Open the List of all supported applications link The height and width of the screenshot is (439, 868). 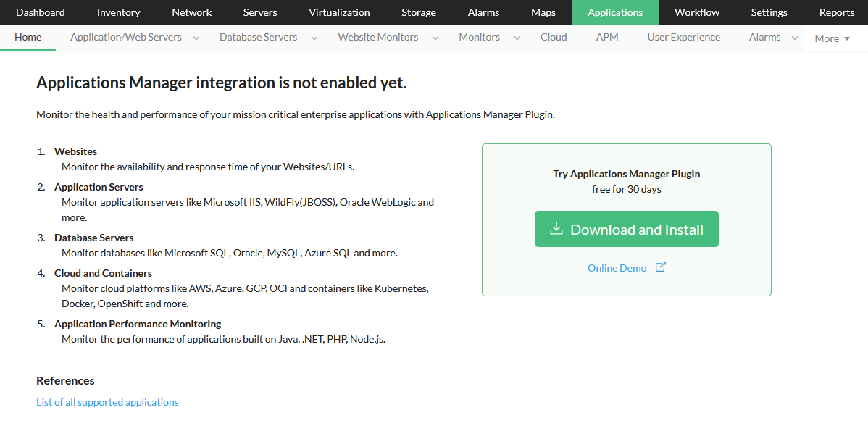pyautogui.click(x=107, y=401)
